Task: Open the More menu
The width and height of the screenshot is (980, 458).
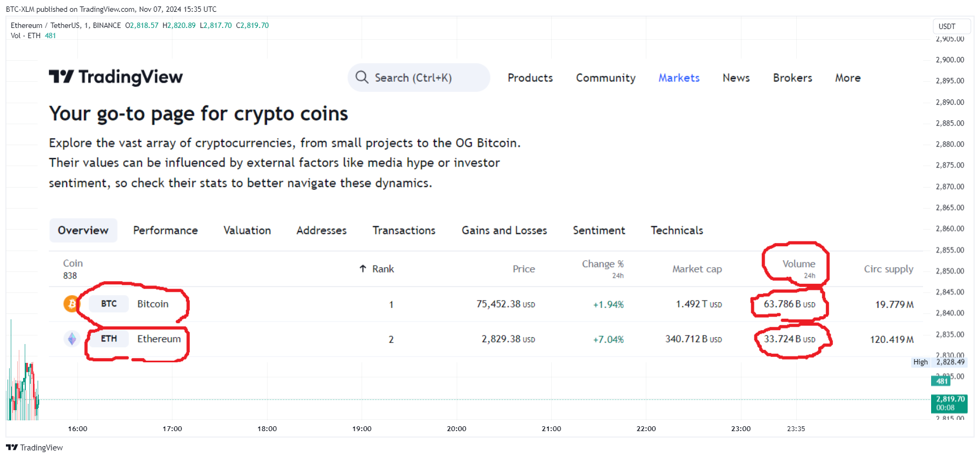Action: pyautogui.click(x=848, y=78)
